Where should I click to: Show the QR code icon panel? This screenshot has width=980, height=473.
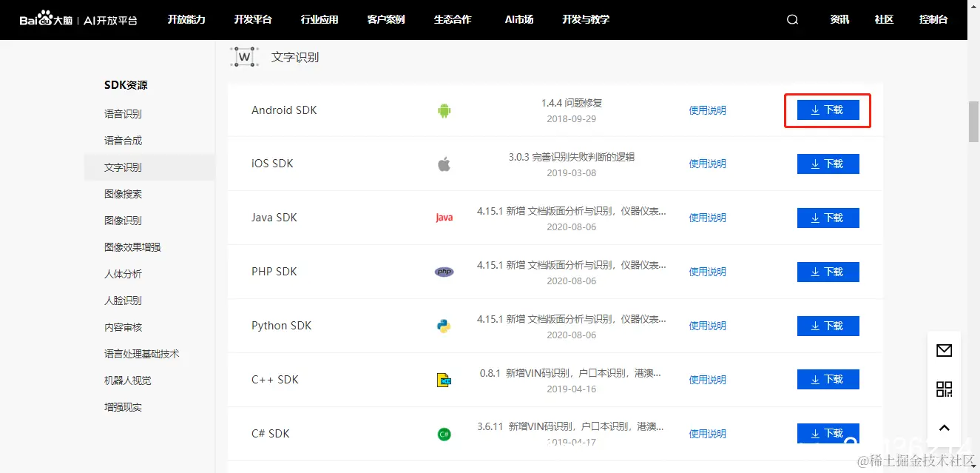click(x=944, y=389)
